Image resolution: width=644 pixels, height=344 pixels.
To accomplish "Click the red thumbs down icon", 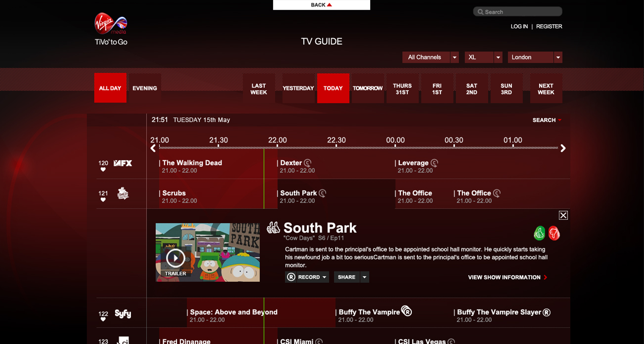I will [554, 233].
